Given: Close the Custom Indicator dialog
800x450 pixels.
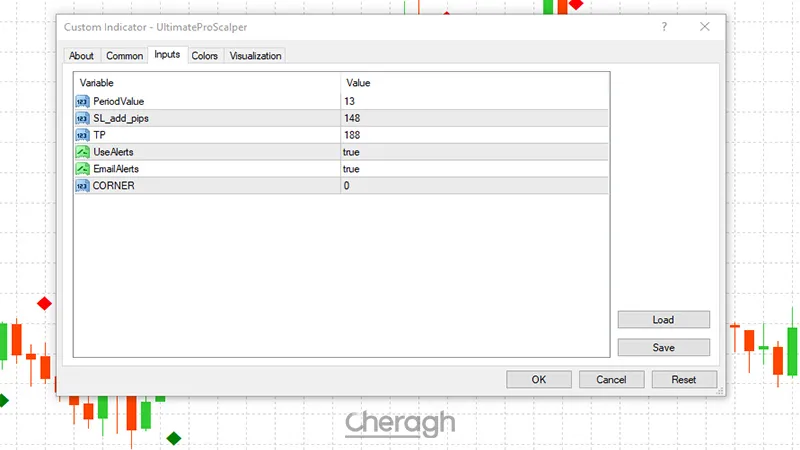Looking at the screenshot, I should (705, 27).
